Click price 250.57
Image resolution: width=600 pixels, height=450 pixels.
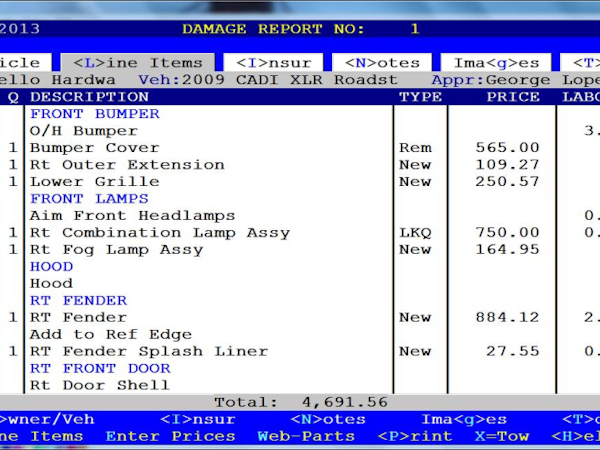click(x=507, y=181)
